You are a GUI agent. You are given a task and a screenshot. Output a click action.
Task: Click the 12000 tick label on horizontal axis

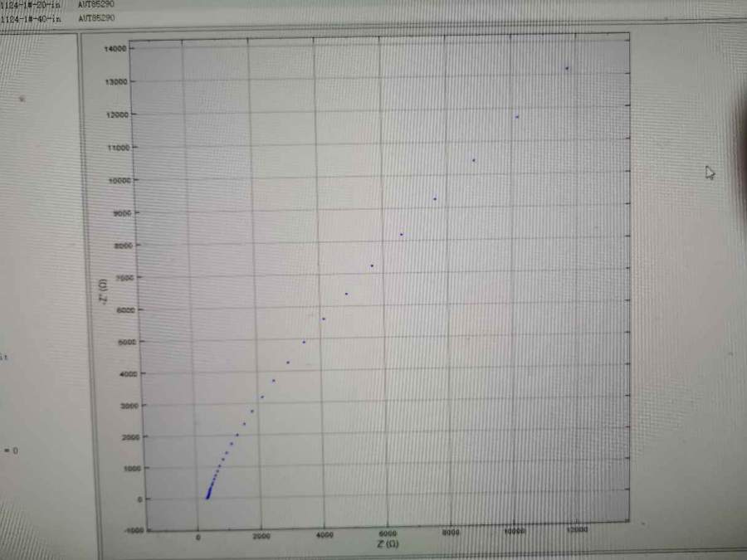click(x=577, y=529)
